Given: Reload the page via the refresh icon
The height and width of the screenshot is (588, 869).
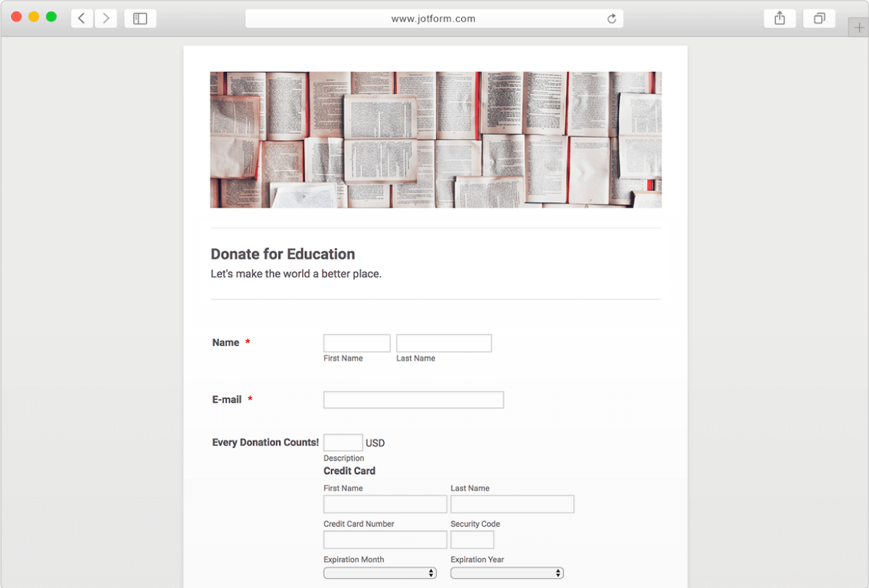Looking at the screenshot, I should [x=611, y=19].
